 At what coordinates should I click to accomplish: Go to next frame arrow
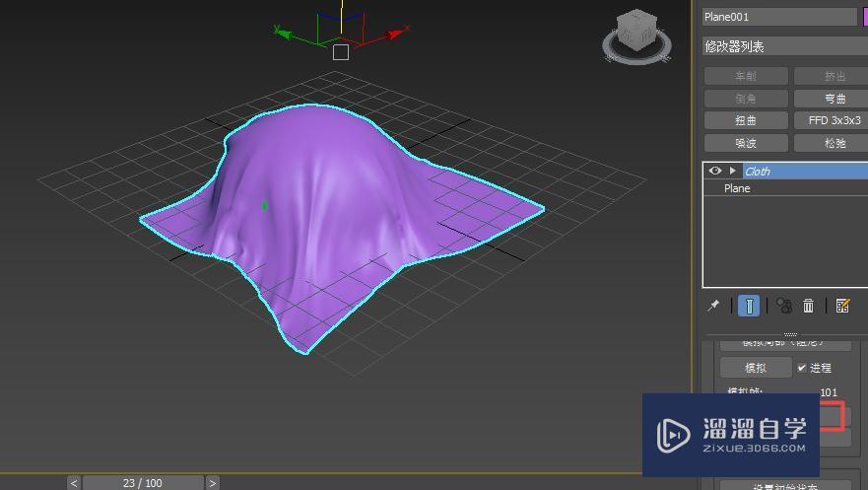(213, 483)
